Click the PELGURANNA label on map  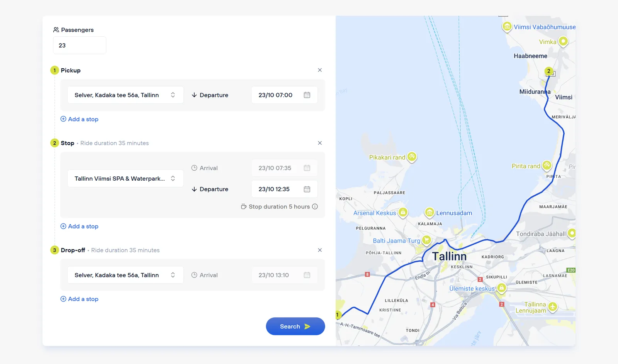tap(370, 228)
